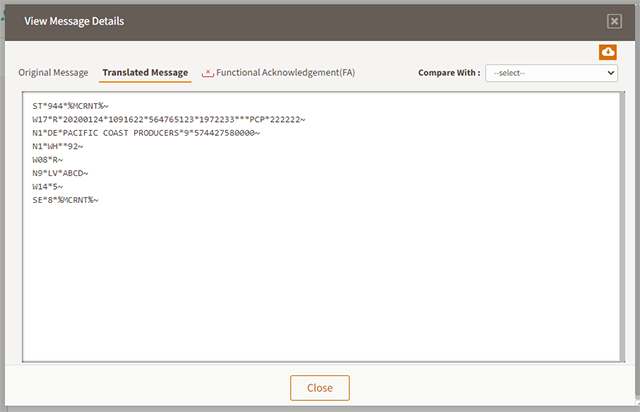
Task: Click the Compare With dropdown arrow
Action: [610, 73]
